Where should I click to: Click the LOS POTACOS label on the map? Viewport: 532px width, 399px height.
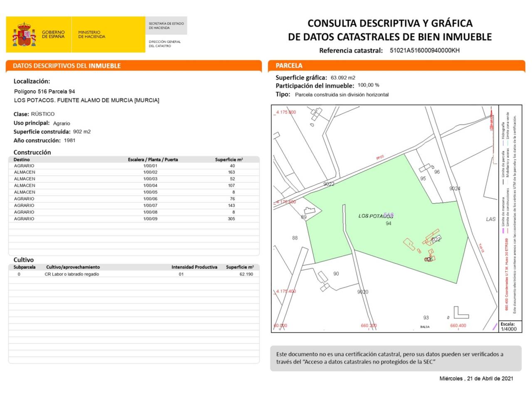coord(376,216)
